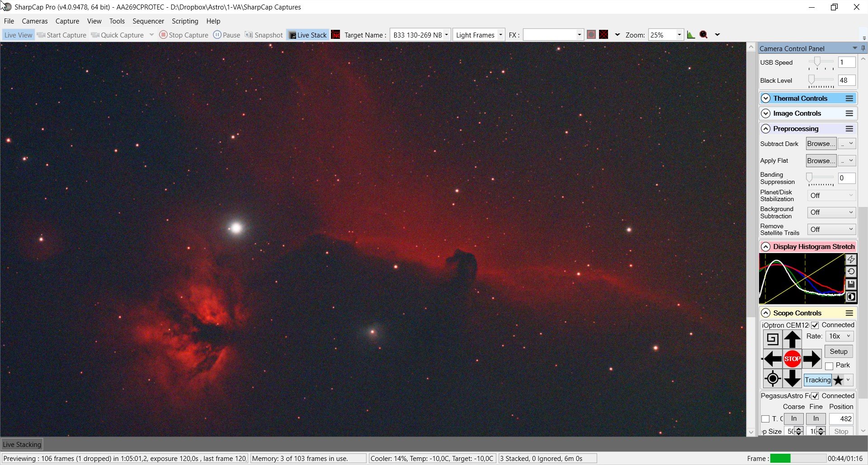Collapse the Display Histogram Stretch section
This screenshot has width=868, height=465.
click(765, 247)
